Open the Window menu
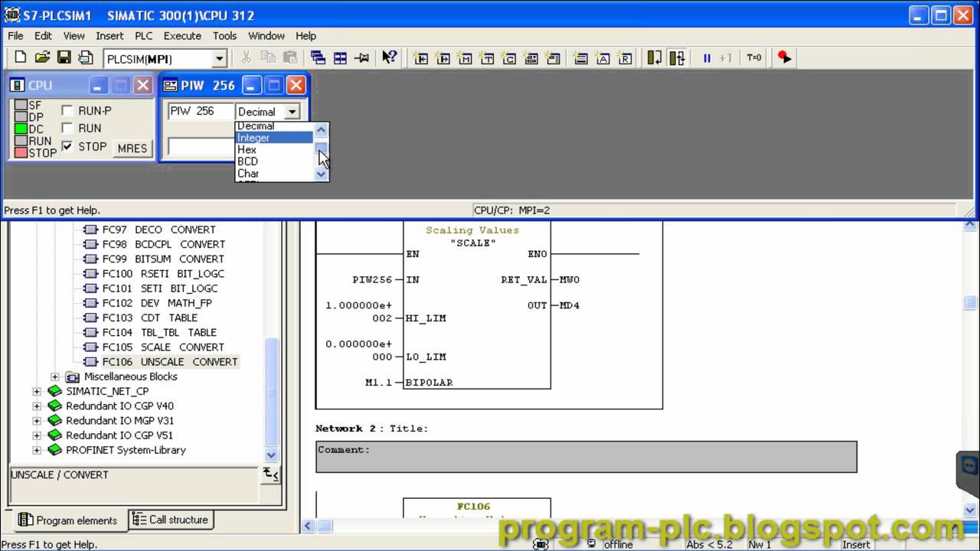 pos(266,35)
